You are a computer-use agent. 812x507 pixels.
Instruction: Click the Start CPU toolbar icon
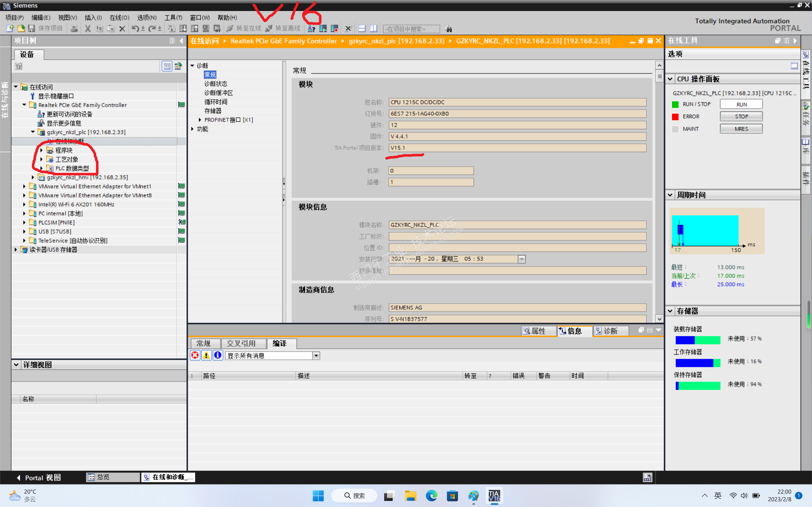click(x=323, y=29)
